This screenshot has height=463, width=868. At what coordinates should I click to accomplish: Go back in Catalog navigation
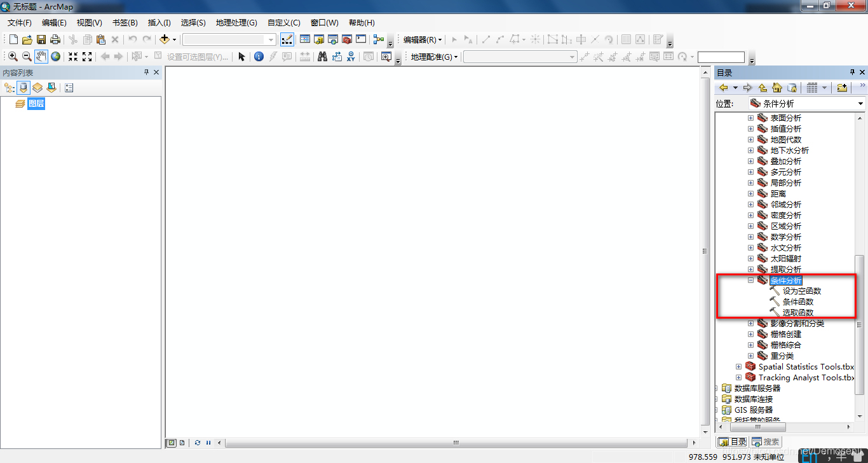point(723,88)
